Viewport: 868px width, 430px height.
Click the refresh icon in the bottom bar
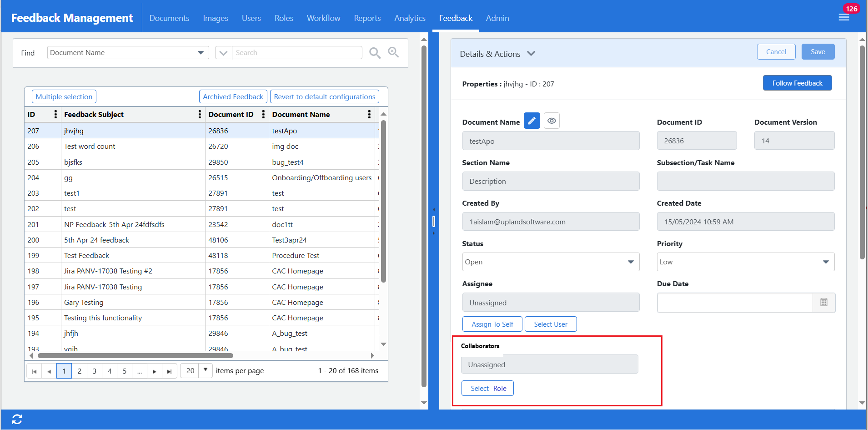pos(17,419)
